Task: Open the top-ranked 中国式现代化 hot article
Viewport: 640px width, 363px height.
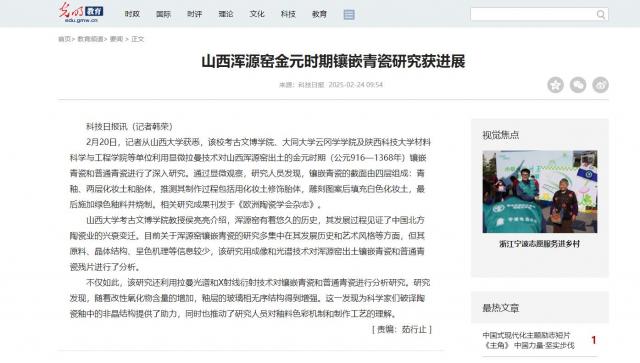Action: (528, 340)
